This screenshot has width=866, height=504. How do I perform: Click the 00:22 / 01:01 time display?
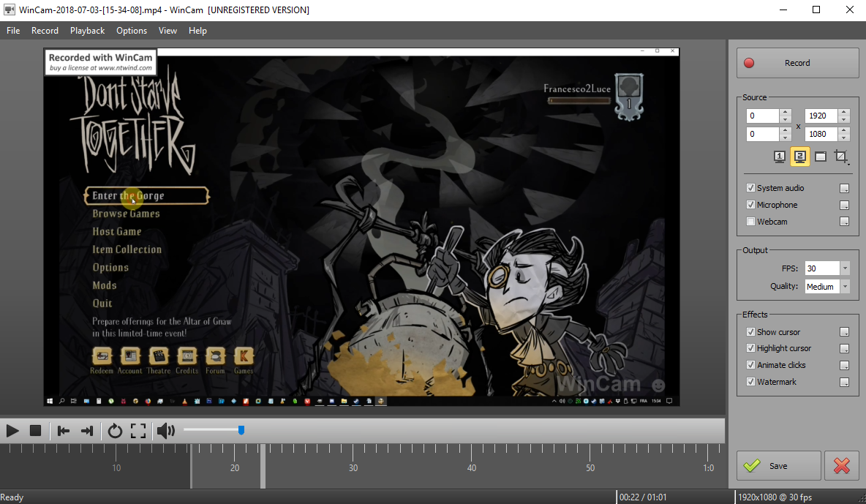pos(643,497)
